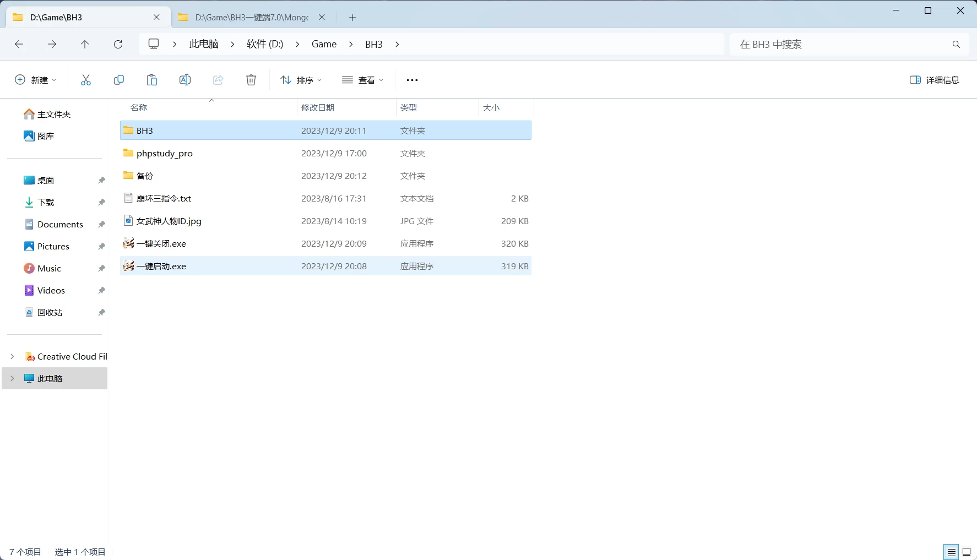Viewport: 977px width, 560px height.
Task: Switch to details list view in status bar
Action: [951, 552]
